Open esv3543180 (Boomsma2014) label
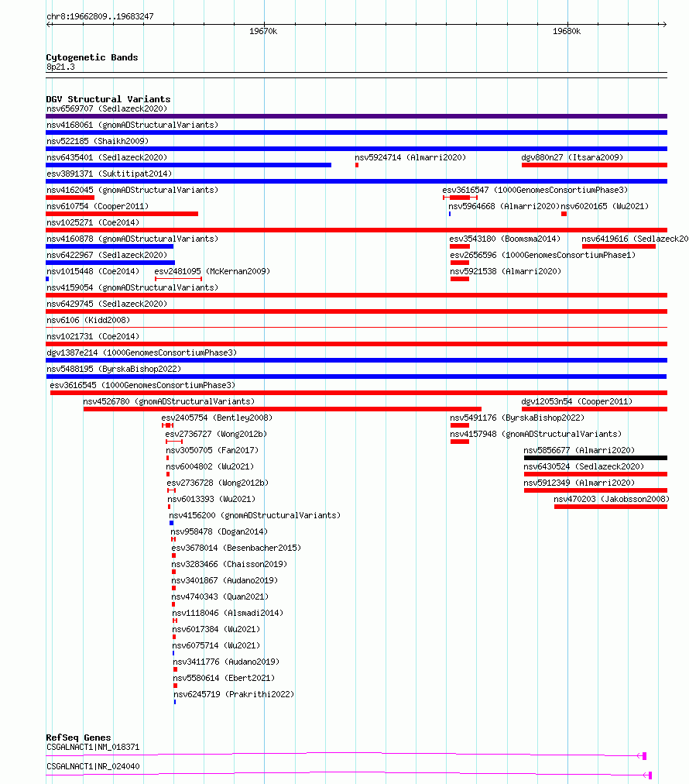The width and height of the screenshot is (689, 784). point(505,239)
